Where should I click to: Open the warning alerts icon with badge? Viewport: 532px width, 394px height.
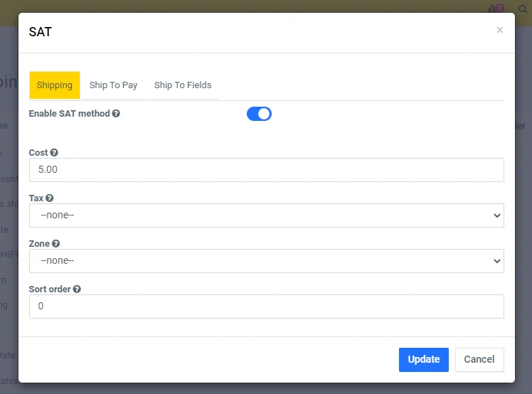click(x=494, y=9)
